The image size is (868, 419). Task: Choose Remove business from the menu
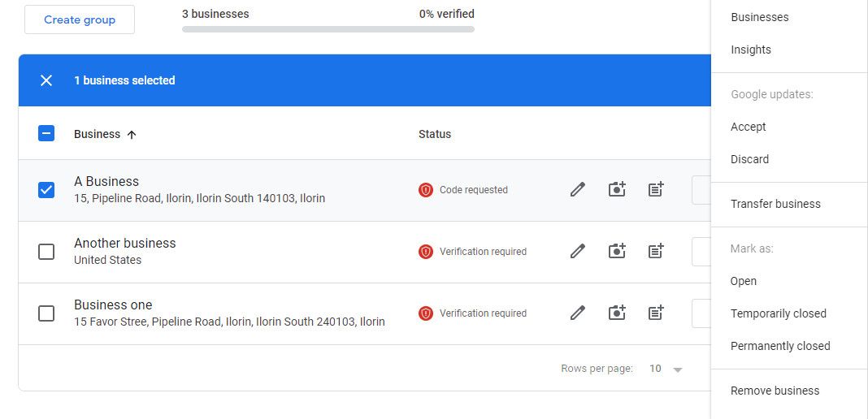click(775, 391)
